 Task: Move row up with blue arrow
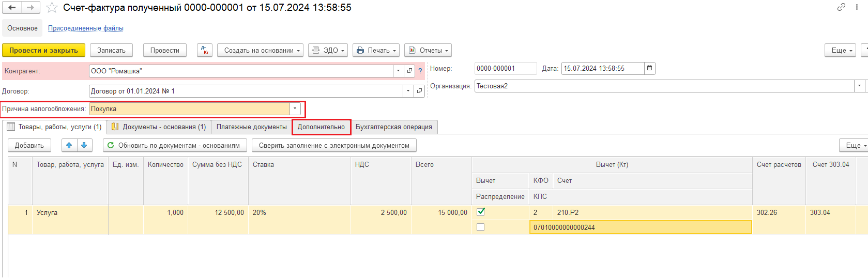point(69,145)
